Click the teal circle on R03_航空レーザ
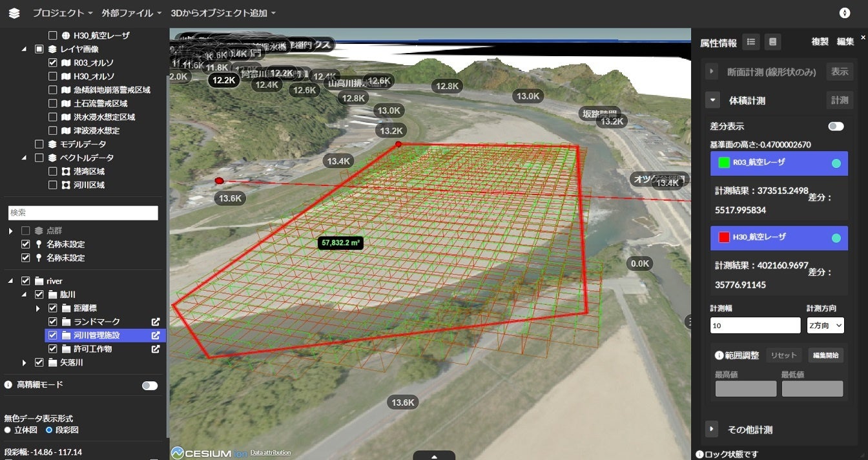This screenshot has height=460, width=868. (836, 163)
